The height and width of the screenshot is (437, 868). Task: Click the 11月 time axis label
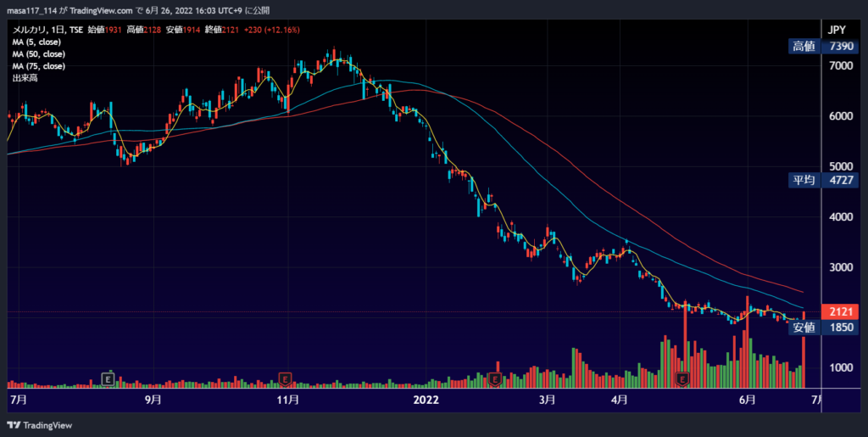click(x=287, y=400)
